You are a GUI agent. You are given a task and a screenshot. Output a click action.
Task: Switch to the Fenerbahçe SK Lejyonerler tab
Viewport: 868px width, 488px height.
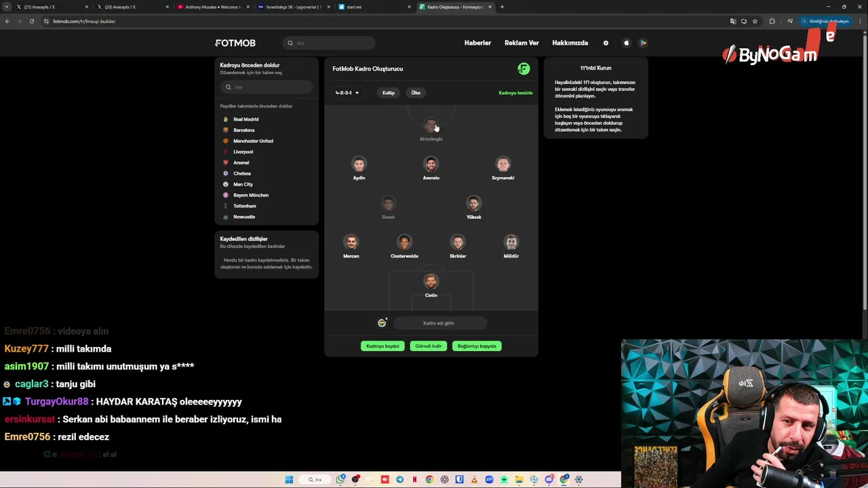coord(294,7)
